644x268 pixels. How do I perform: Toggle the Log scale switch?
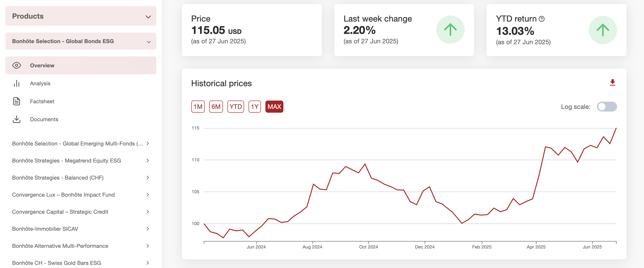click(607, 107)
